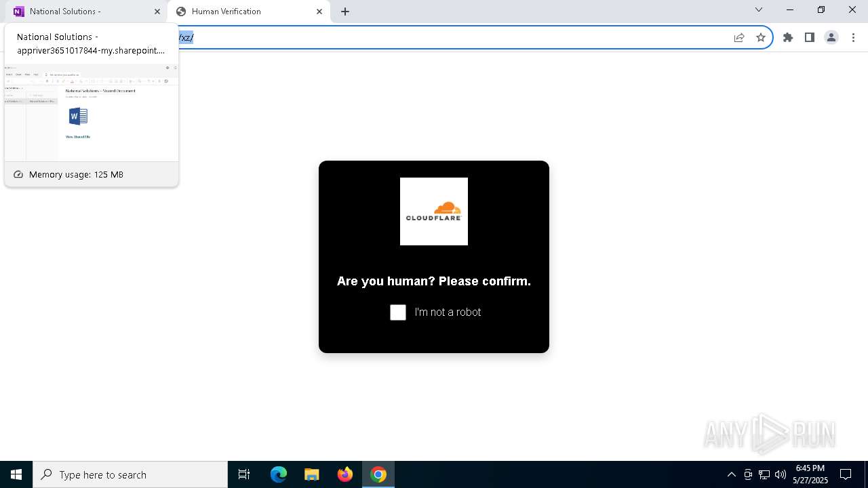The image size is (868, 488).
Task: Select the Human Verification tab
Action: click(248, 12)
